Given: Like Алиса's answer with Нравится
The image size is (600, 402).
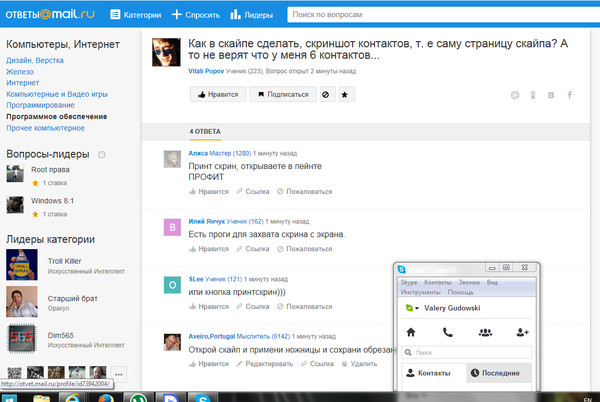Looking at the screenshot, I should [209, 192].
